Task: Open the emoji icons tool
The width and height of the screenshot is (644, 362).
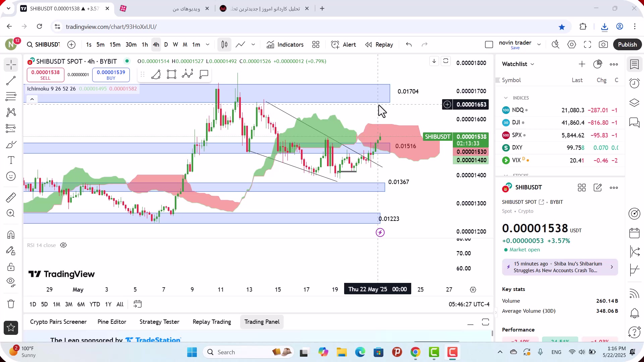Action: [11, 176]
